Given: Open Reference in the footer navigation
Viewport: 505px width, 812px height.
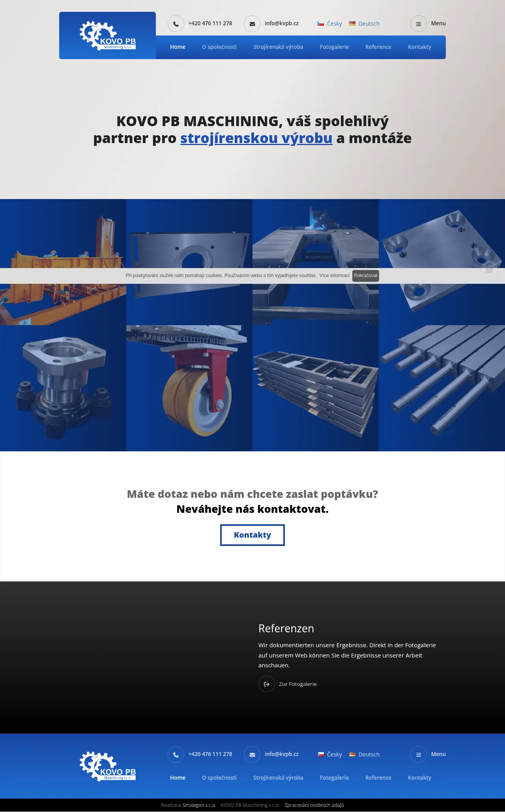Looking at the screenshot, I should pyautogui.click(x=378, y=778).
